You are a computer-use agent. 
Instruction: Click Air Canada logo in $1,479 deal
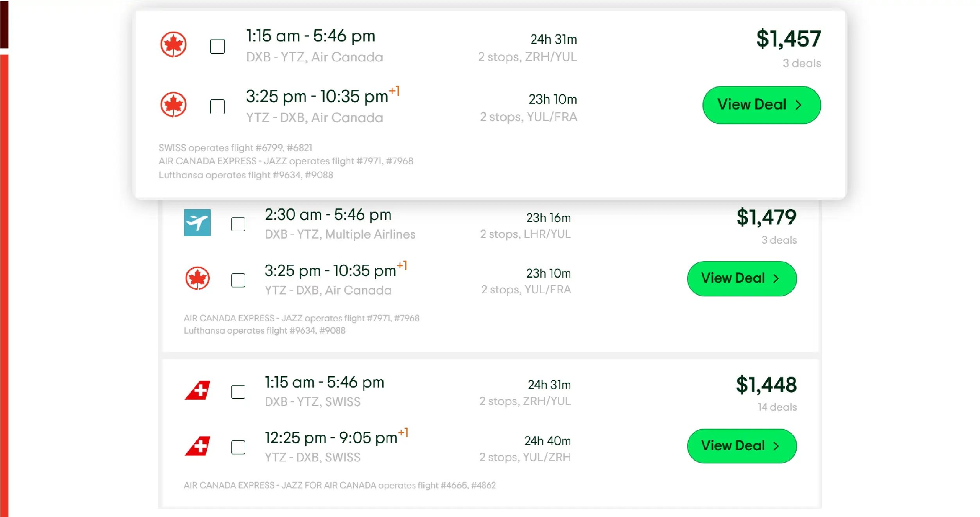pos(197,278)
